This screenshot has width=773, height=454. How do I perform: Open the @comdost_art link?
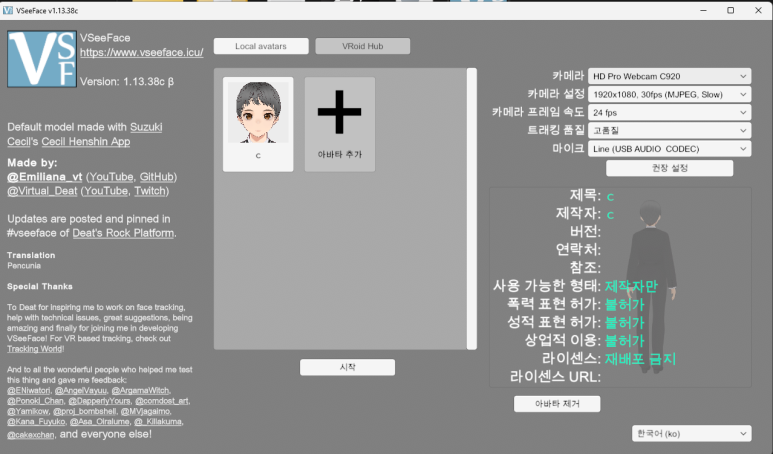point(162,401)
